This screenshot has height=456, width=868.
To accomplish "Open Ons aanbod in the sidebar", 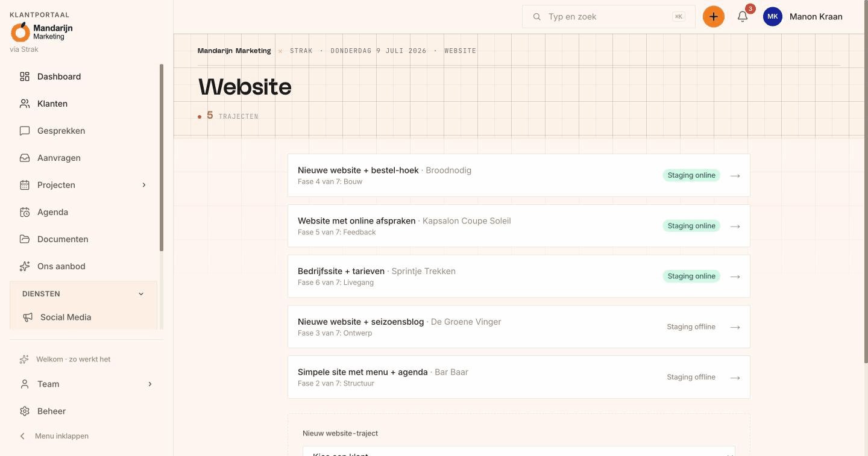I will [x=61, y=266].
